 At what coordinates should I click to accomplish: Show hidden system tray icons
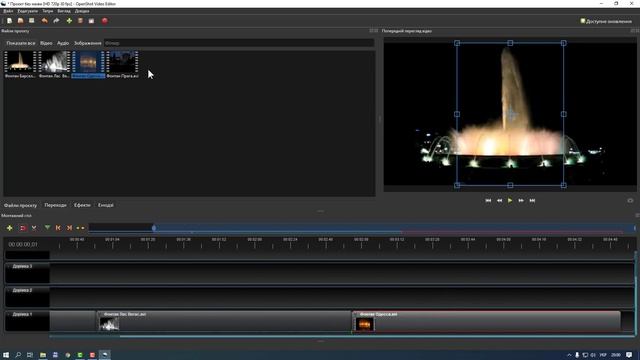(569, 355)
